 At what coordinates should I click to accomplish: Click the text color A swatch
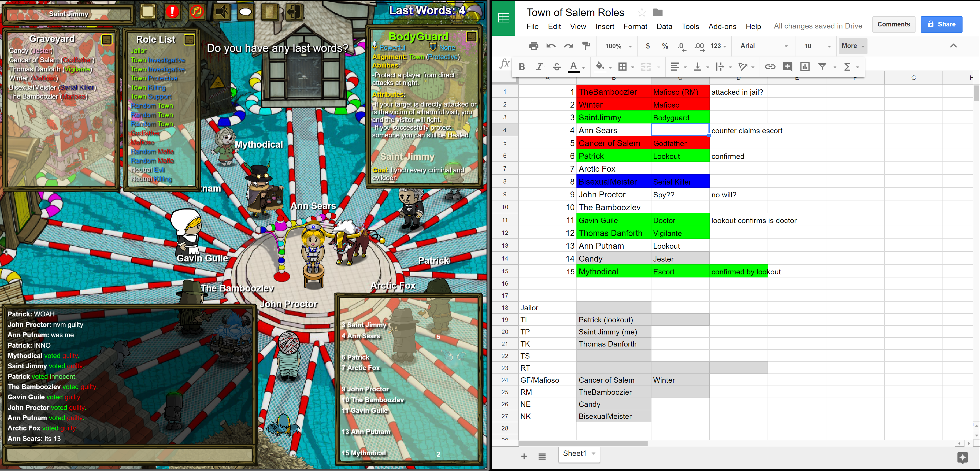pos(574,67)
